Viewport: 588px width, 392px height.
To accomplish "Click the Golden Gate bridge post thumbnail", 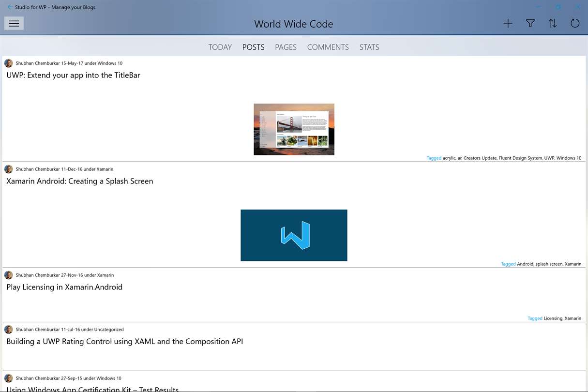I will 294,129.
